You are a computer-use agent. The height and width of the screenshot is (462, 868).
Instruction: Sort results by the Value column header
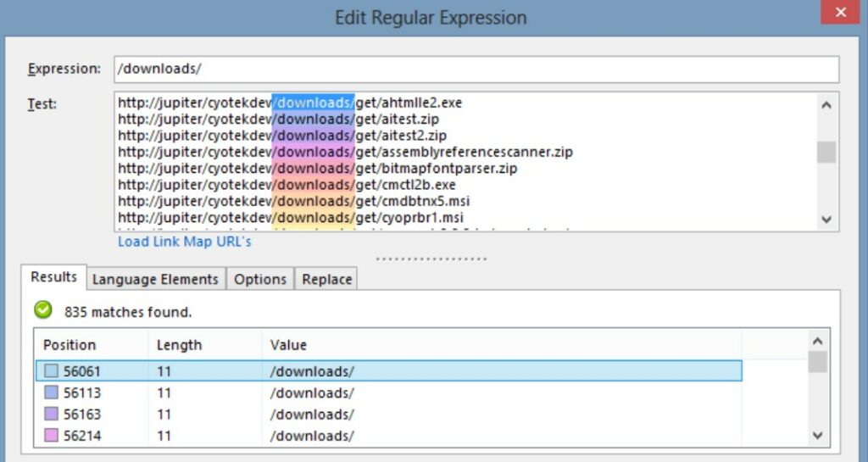pyautogui.click(x=288, y=345)
